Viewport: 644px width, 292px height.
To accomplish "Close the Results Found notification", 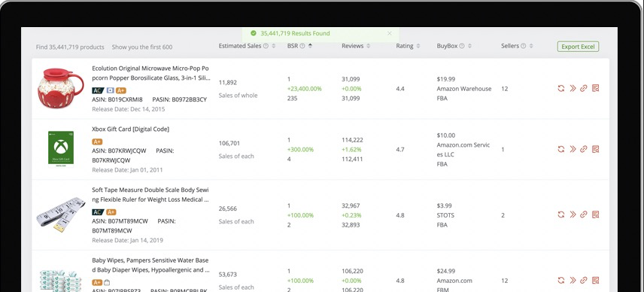I will 390,33.
